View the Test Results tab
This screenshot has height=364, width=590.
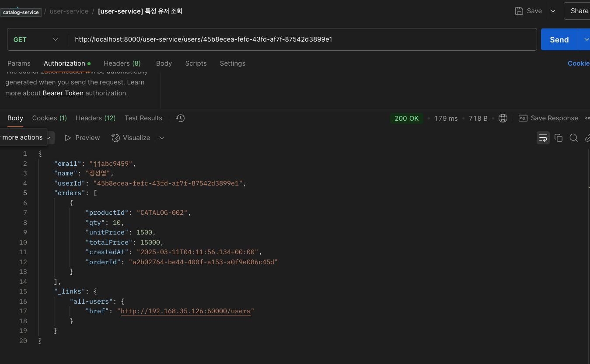(143, 118)
